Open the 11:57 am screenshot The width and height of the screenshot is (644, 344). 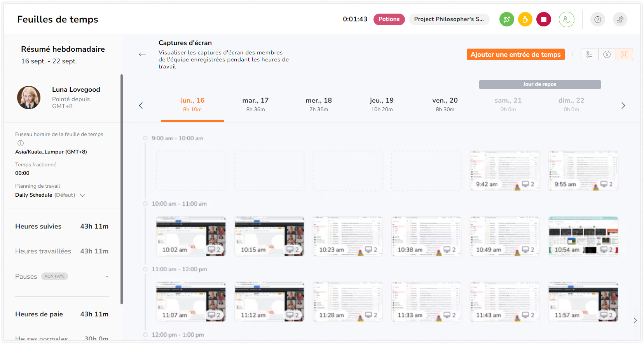[583, 302]
